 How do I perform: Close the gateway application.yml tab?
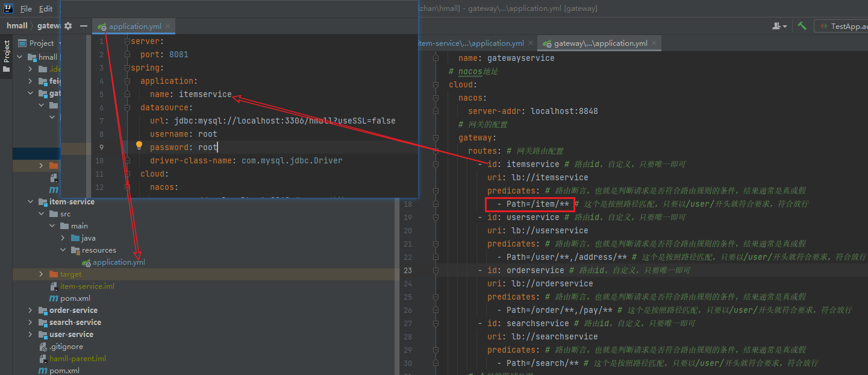pos(655,43)
